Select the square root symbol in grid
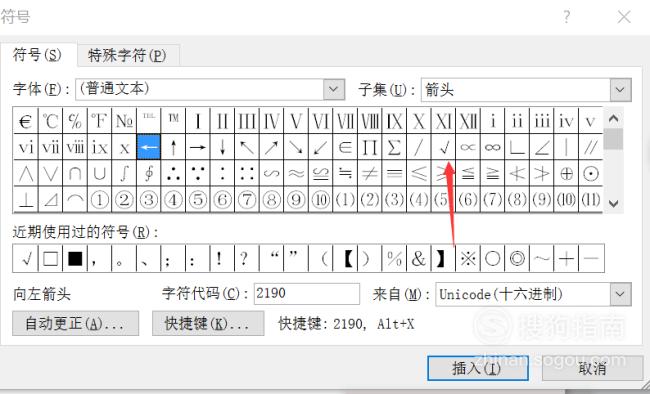 tap(443, 147)
